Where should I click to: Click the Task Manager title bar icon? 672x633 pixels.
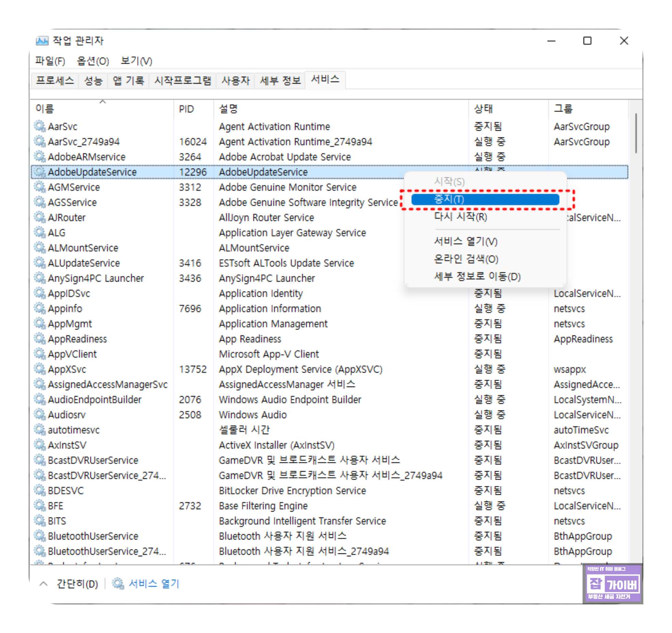42,41
